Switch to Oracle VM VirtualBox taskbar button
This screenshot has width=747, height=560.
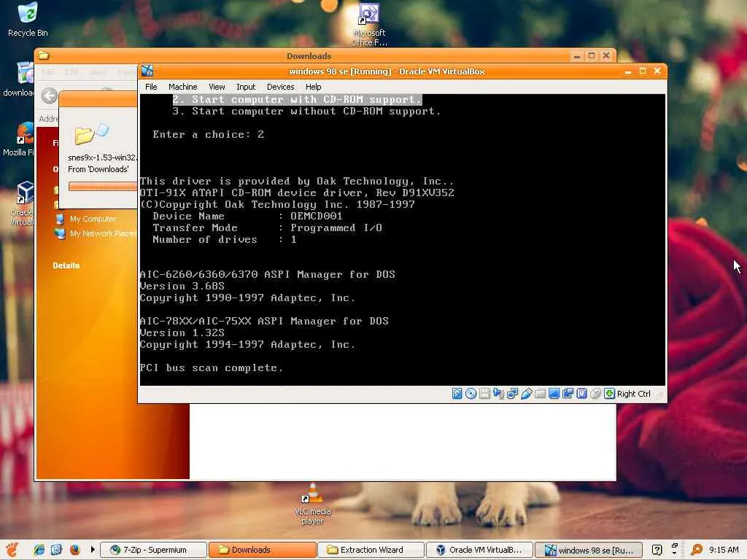(479, 550)
